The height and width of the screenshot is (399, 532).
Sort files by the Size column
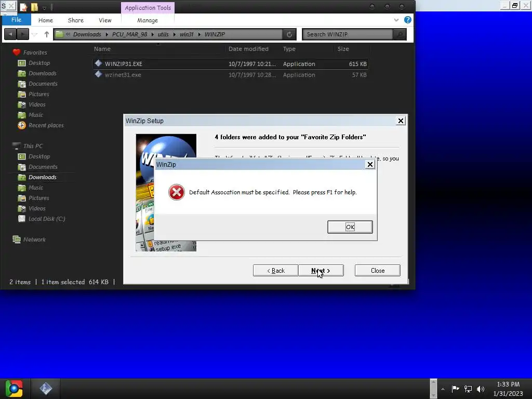click(343, 49)
